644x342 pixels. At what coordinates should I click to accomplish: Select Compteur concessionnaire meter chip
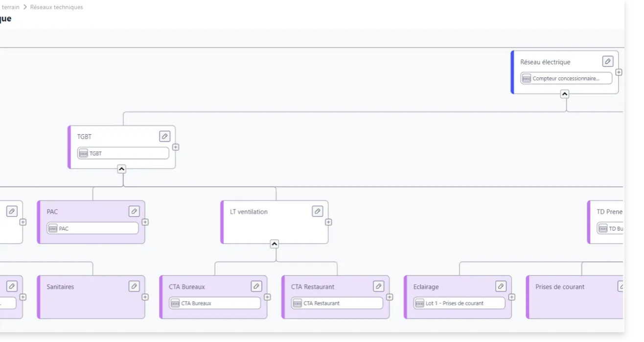click(566, 78)
